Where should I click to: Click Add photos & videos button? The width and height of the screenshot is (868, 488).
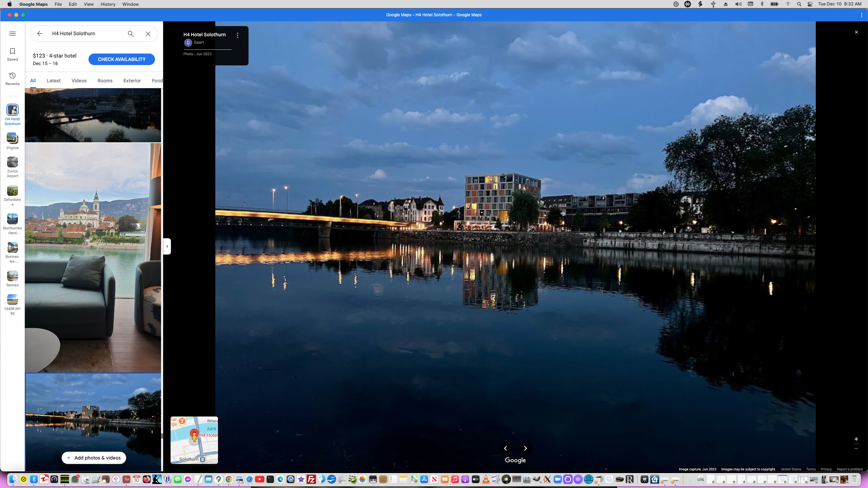pyautogui.click(x=94, y=458)
